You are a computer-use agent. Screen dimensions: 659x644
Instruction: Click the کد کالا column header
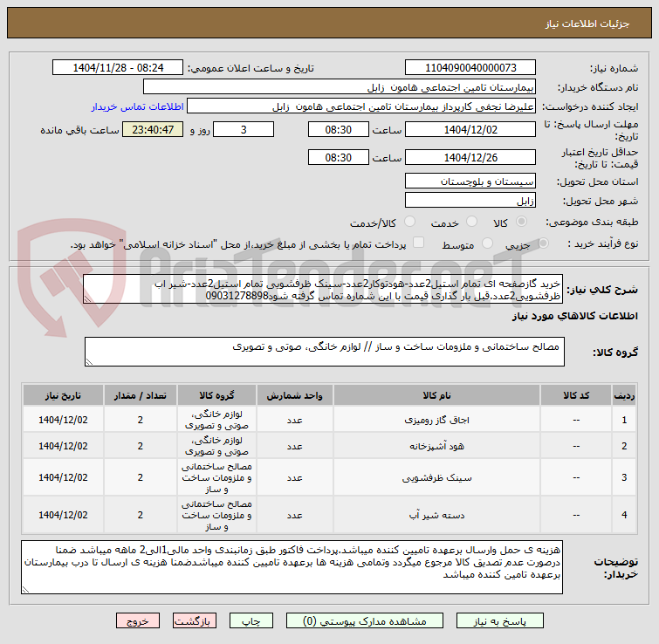[x=576, y=395]
